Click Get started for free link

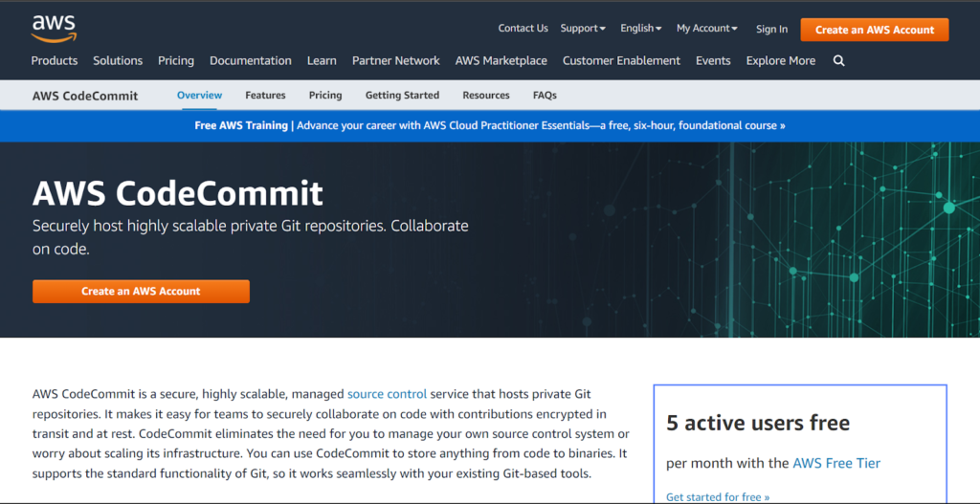pyautogui.click(x=718, y=497)
